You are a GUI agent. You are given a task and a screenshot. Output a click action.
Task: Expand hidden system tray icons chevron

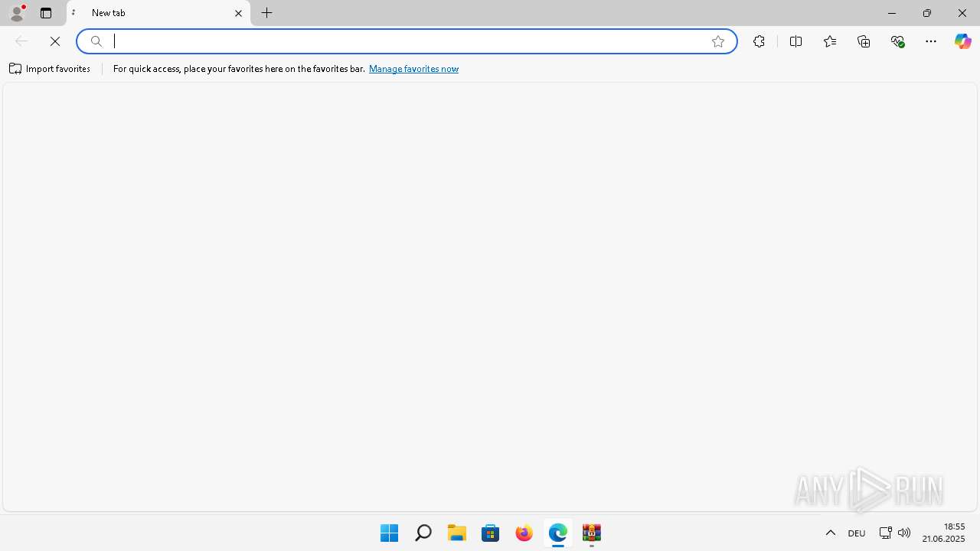pos(831,533)
